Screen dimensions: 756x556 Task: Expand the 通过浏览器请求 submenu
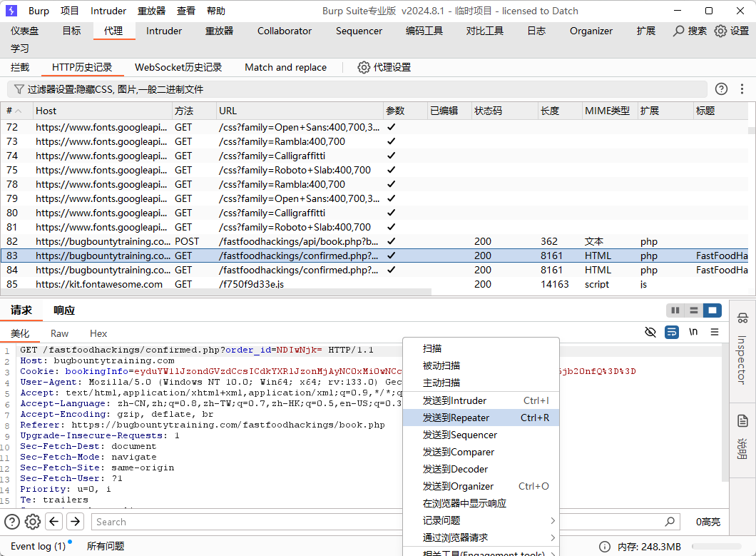[481, 537]
